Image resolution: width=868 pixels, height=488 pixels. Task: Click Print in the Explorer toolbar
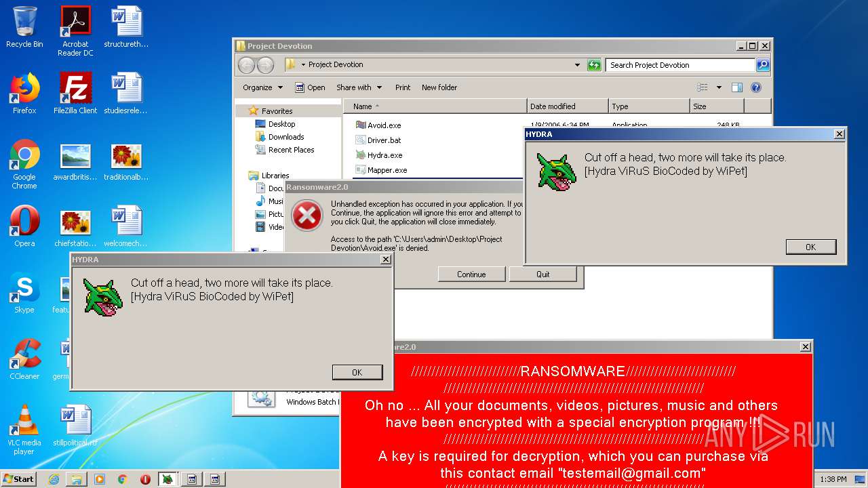(x=403, y=87)
